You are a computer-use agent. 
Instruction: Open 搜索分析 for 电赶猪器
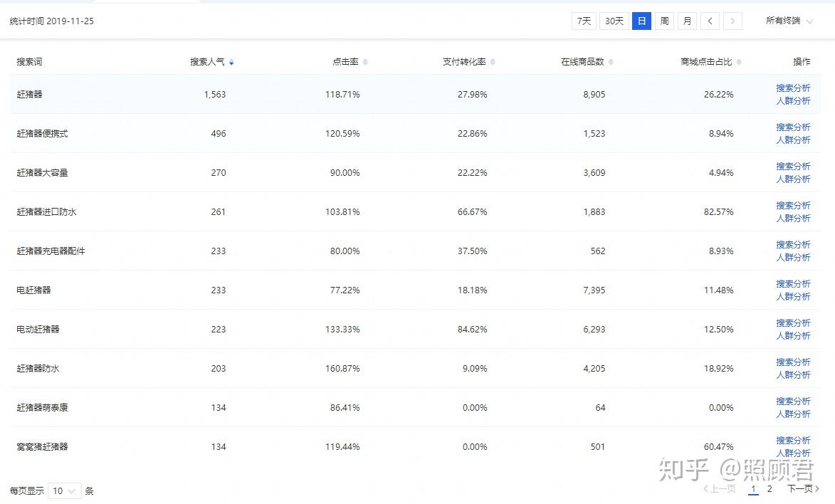coord(793,283)
